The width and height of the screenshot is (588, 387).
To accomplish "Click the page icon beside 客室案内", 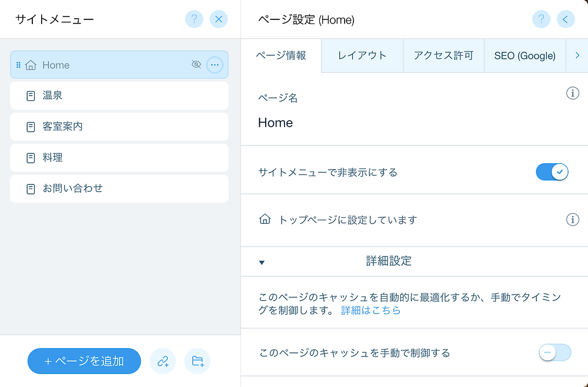I will tap(31, 127).
